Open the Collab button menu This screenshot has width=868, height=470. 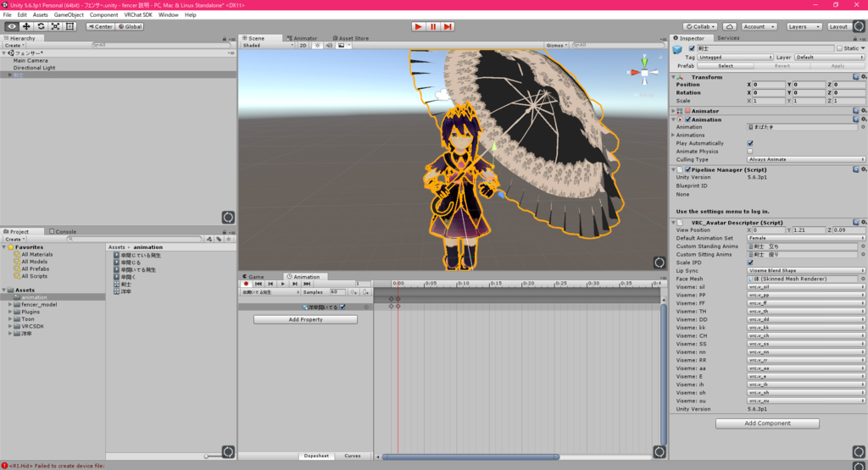(701, 26)
